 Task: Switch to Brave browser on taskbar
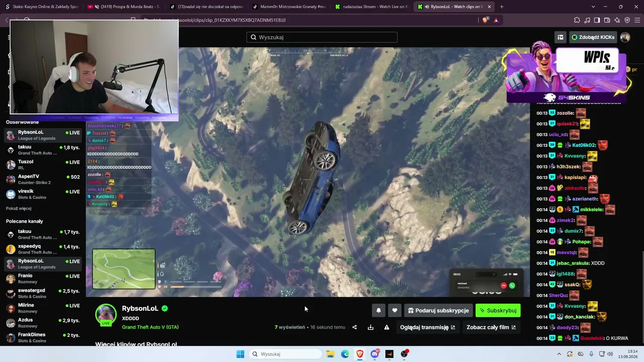[360, 354]
